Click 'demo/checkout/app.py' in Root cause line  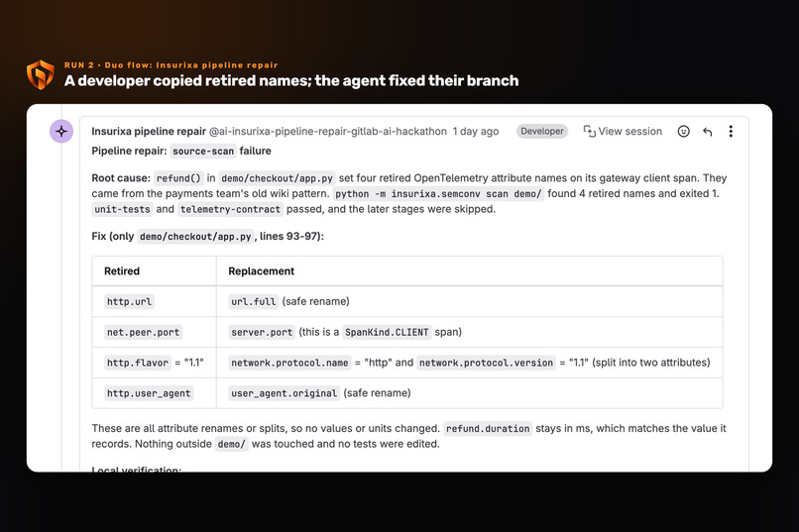click(277, 178)
